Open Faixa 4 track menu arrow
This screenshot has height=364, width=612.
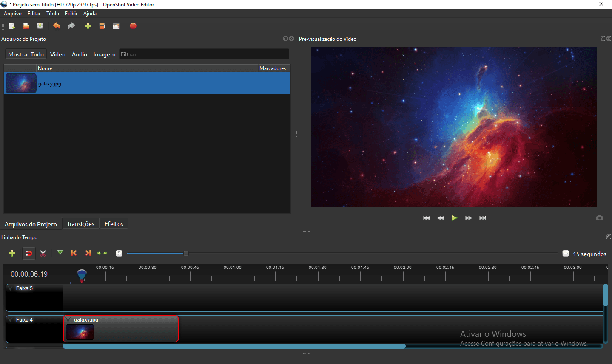11,319
